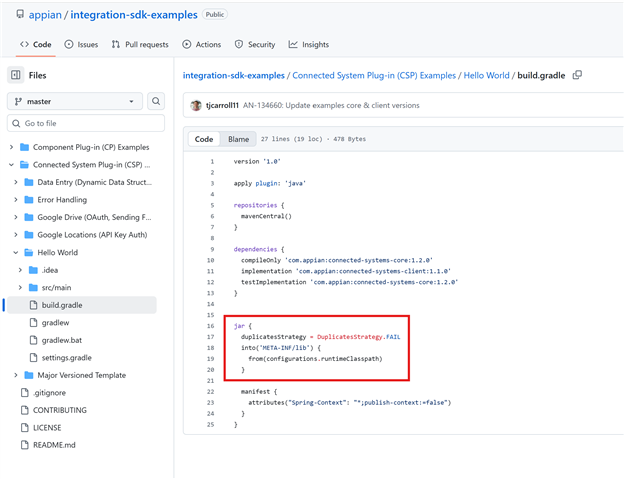
Task: Select Google Locations (API Key Auth) folder
Action: [92, 235]
